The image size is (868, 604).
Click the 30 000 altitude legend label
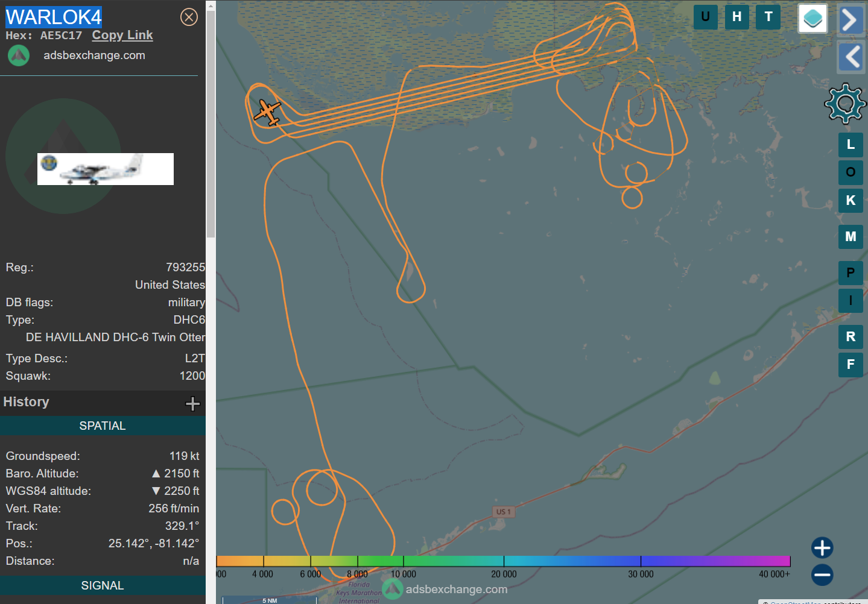[641, 574]
